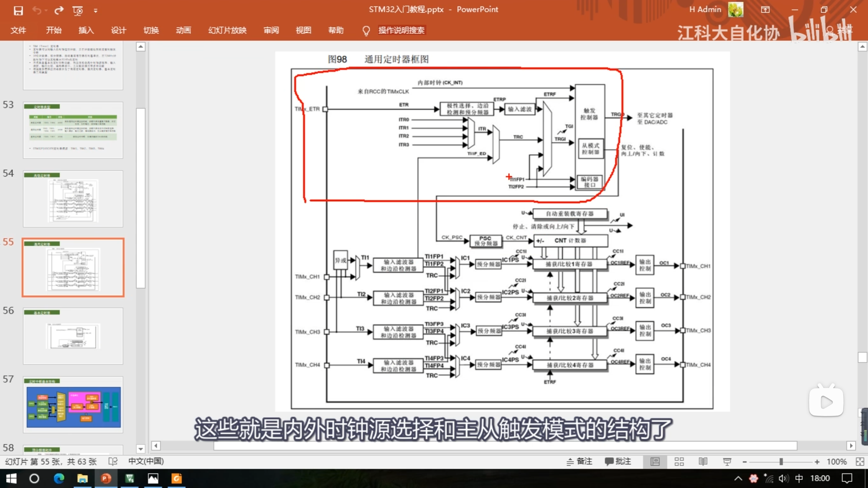Start slideshow from beginning icon

click(78, 11)
